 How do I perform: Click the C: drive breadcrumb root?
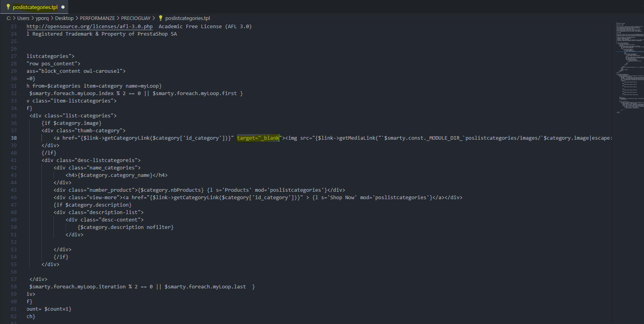pyautogui.click(x=9, y=18)
